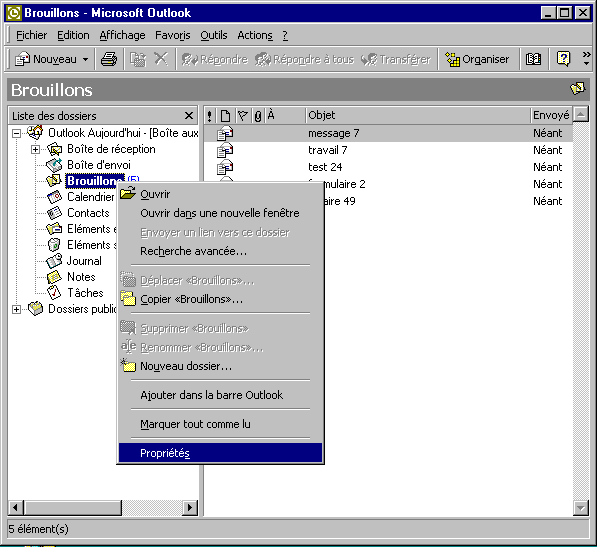Open the Nouveau dropdown arrow
This screenshot has width=597, height=547.
(x=86, y=59)
